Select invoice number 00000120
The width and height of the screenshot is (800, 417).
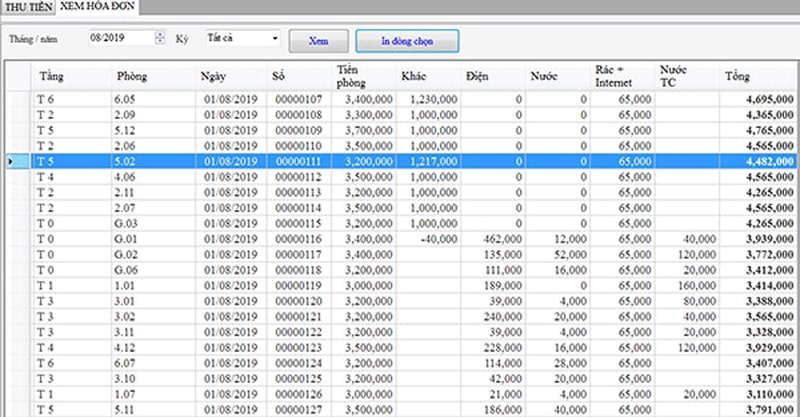pos(299,301)
